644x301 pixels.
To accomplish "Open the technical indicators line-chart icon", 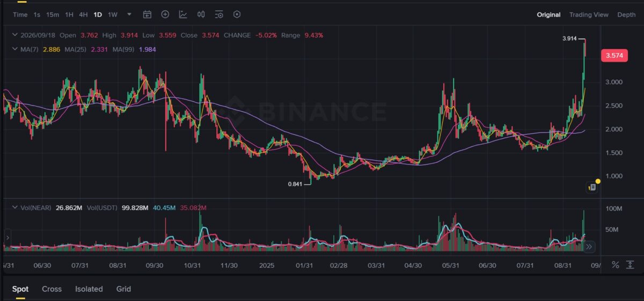I will 183,15.
